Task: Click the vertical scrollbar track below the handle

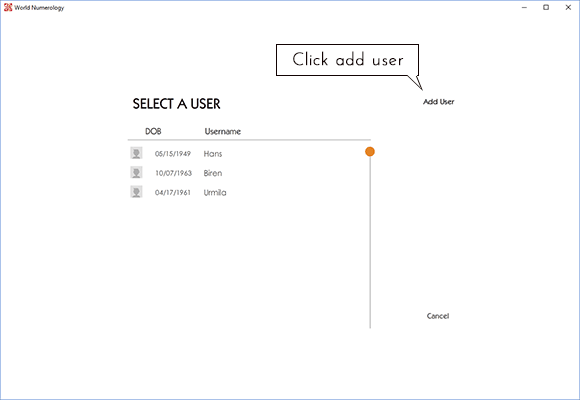Action: coord(370,242)
